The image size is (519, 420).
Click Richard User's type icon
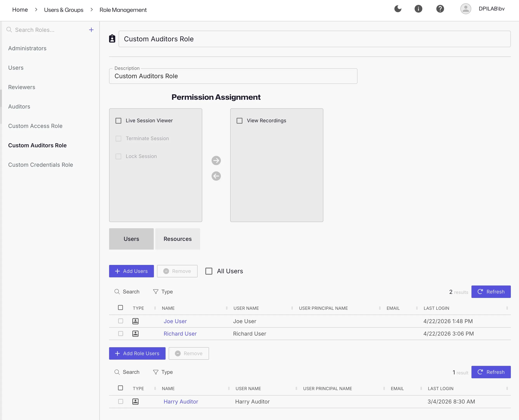click(x=135, y=333)
